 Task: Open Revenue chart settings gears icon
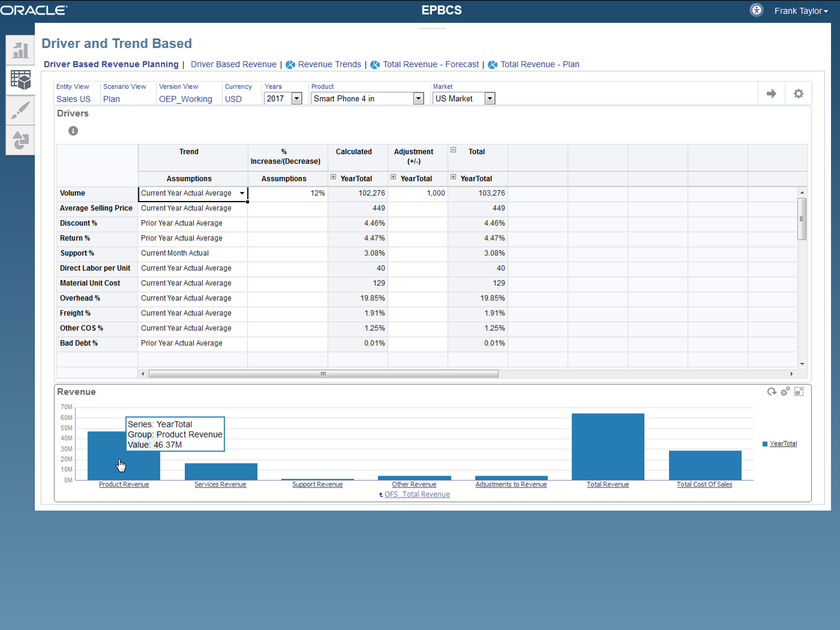tap(785, 392)
